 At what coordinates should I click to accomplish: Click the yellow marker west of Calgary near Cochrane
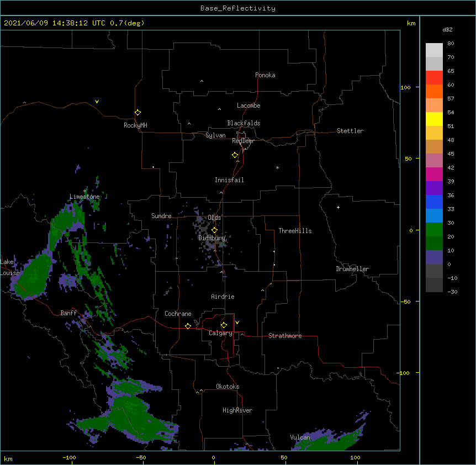pos(188,326)
